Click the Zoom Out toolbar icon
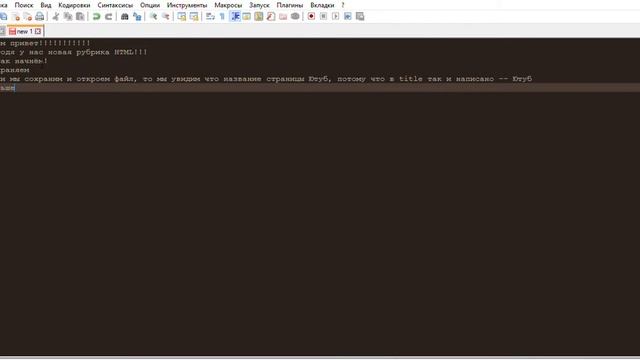 (166, 16)
